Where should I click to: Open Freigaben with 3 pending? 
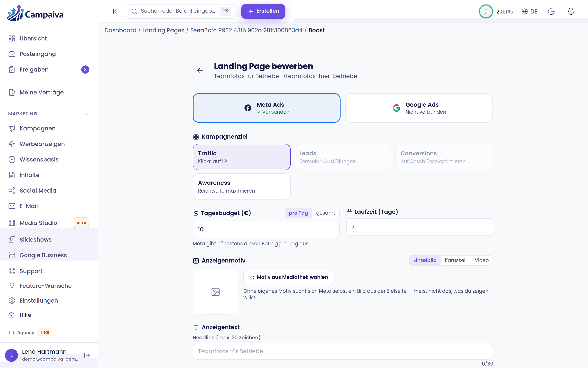tap(49, 70)
